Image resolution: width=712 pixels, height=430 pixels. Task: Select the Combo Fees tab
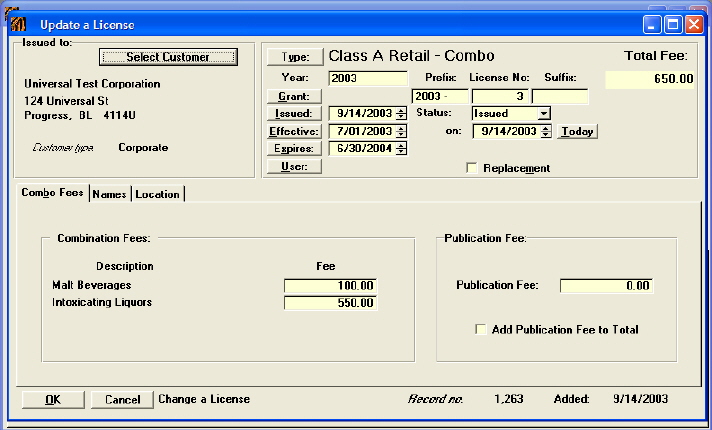[52, 193]
